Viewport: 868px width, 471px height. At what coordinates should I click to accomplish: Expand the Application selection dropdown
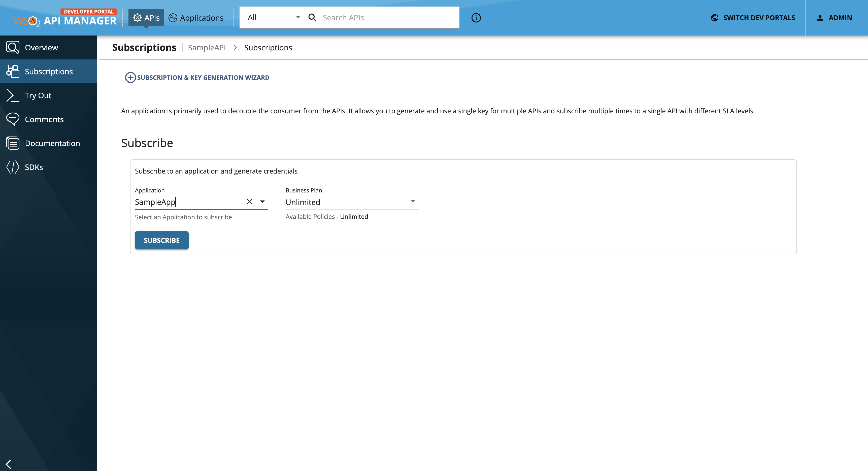tap(262, 201)
